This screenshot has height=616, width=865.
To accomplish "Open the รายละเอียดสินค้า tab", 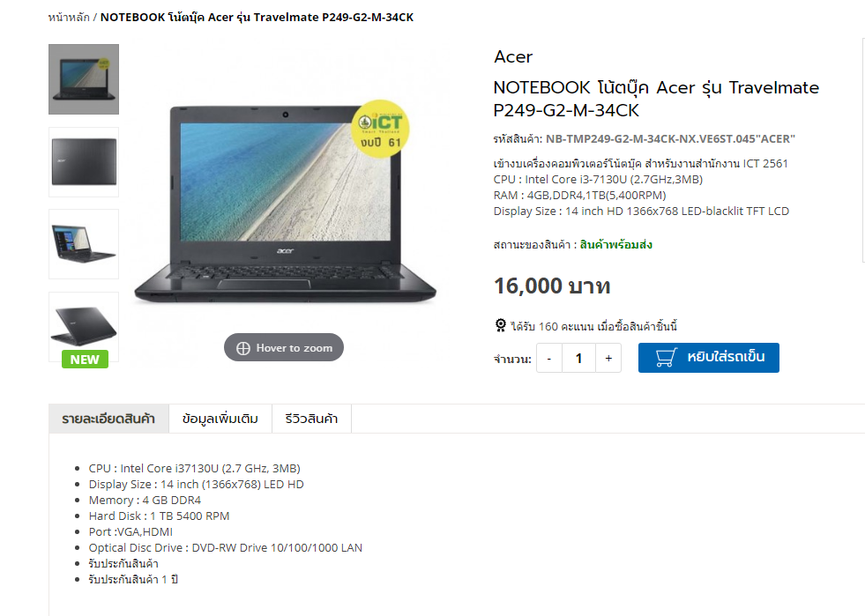I will [108, 419].
